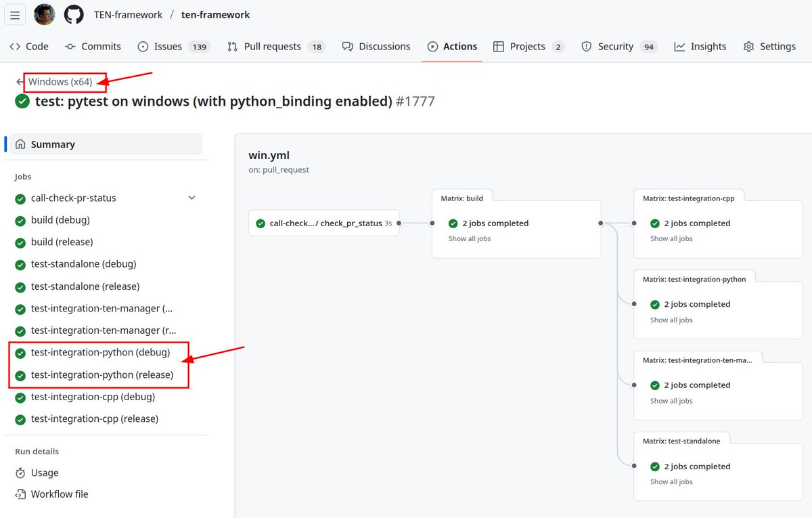Open the TEN-framework organization link
The image size is (812, 518).
click(x=129, y=14)
